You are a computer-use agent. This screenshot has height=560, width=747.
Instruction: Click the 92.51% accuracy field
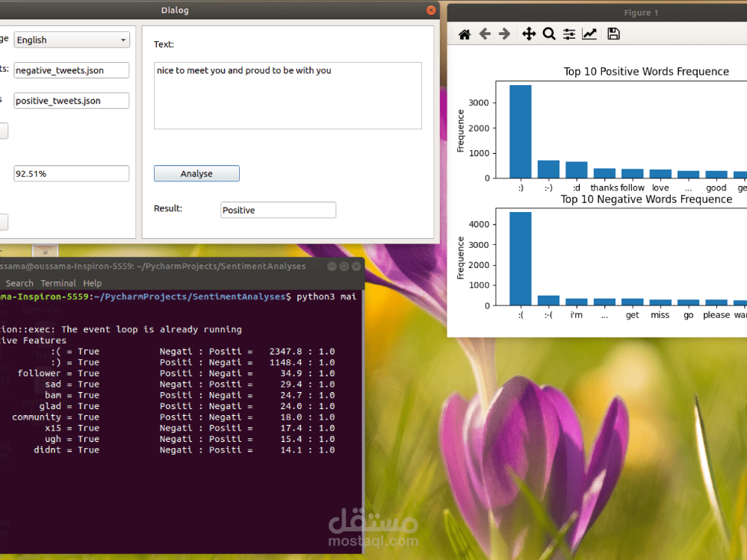(71, 173)
